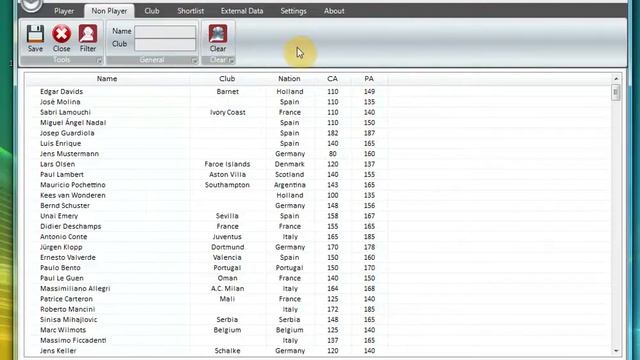Click the Clear filters icon
This screenshot has height=360, width=640.
(218, 34)
